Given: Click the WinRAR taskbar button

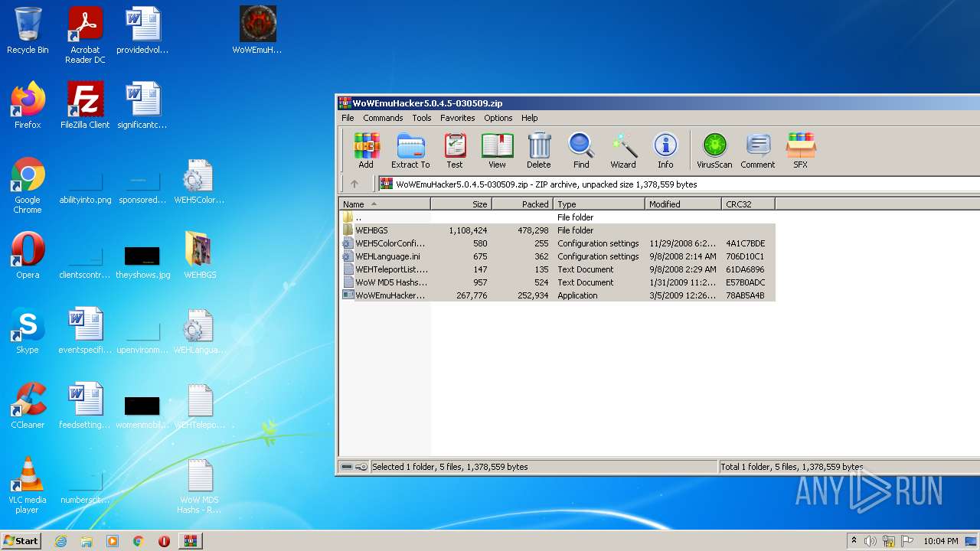Looking at the screenshot, I should (190, 541).
